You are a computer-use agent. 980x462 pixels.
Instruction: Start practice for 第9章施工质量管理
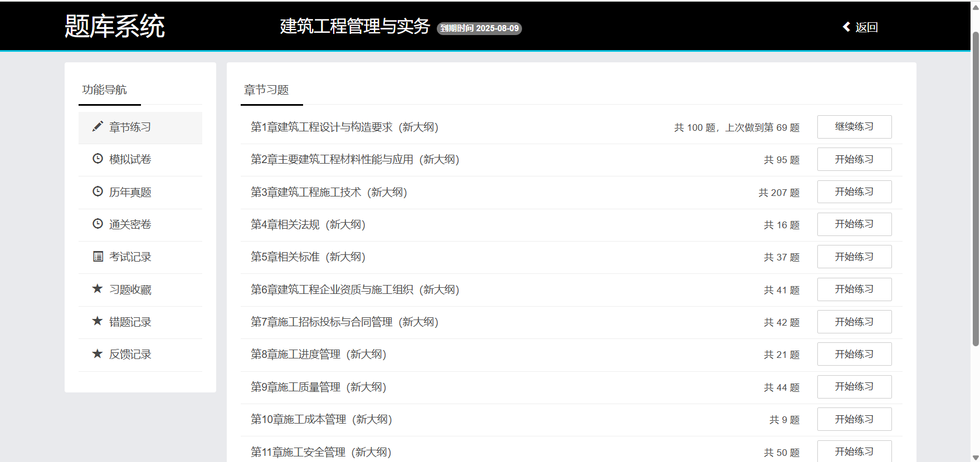(854, 387)
